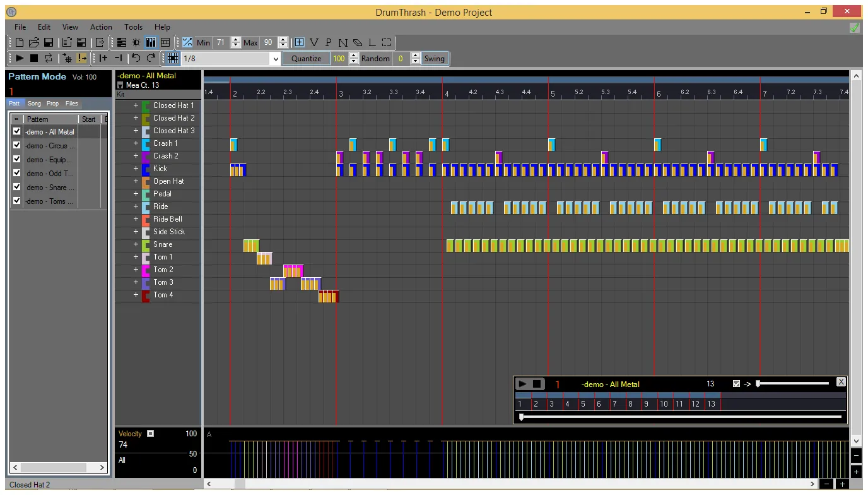The image size is (868, 495).
Task: Uncheck the '-demo - Circus' pattern checkbox
Action: [x=17, y=145]
